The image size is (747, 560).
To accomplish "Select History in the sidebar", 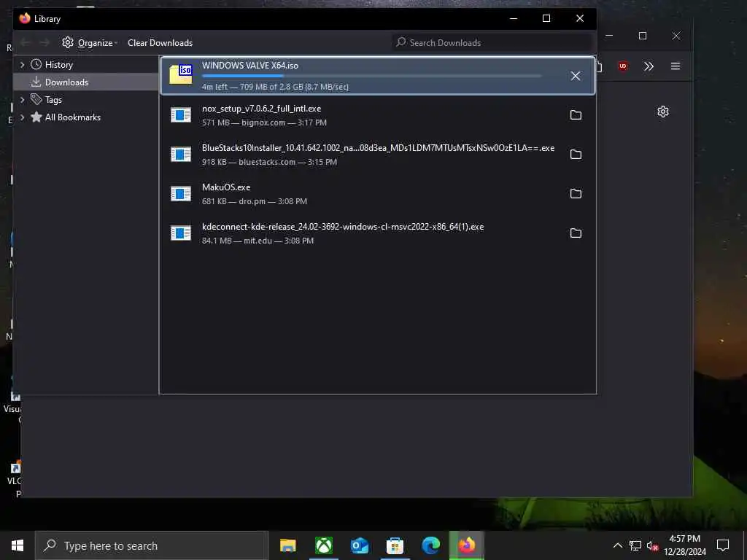I will coord(58,65).
